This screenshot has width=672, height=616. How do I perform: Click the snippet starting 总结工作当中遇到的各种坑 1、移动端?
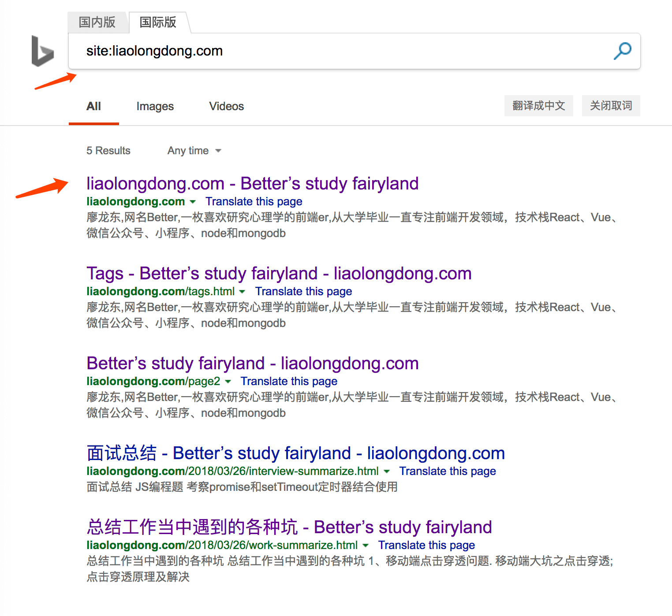tap(350, 569)
